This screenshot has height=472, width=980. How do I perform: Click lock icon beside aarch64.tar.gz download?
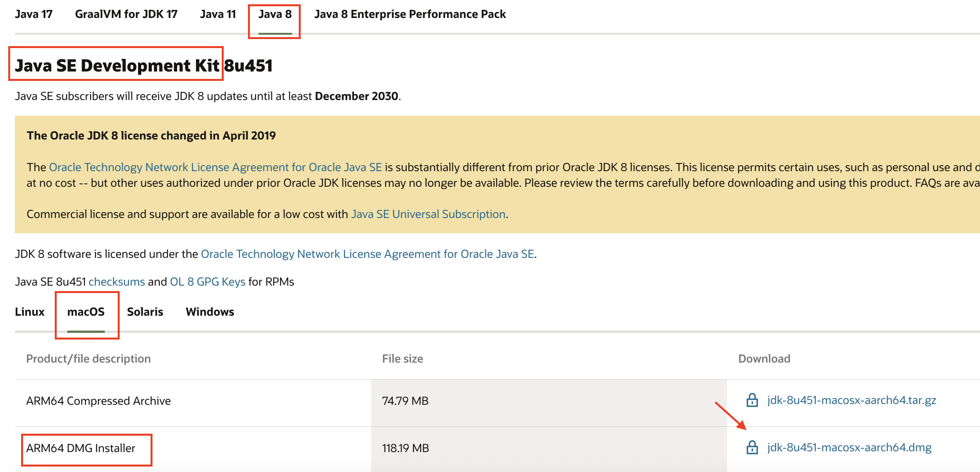tap(752, 400)
